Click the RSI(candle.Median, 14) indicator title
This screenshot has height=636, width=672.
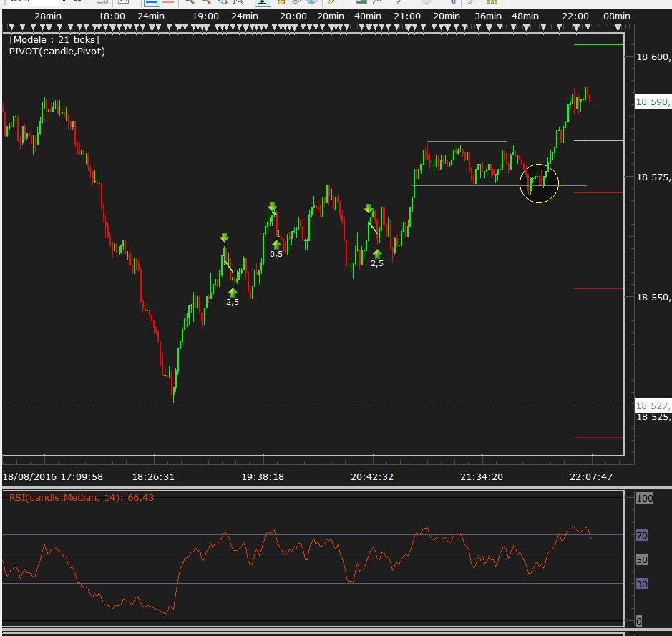pos(81,498)
